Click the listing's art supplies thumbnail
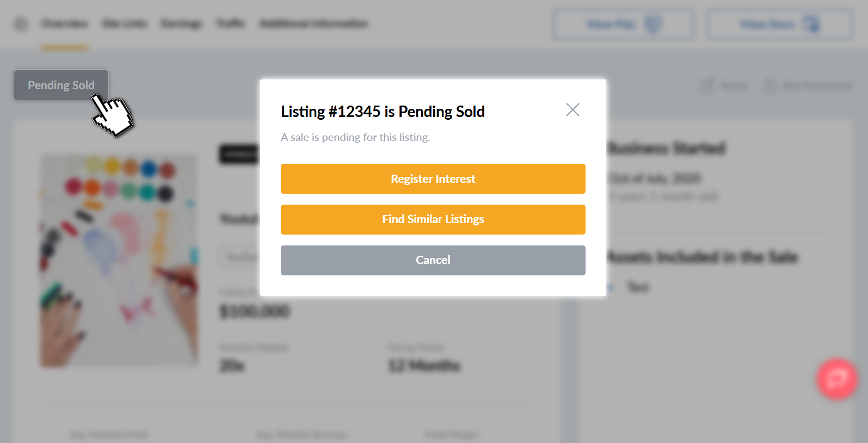Image resolution: width=868 pixels, height=443 pixels. pyautogui.click(x=119, y=261)
